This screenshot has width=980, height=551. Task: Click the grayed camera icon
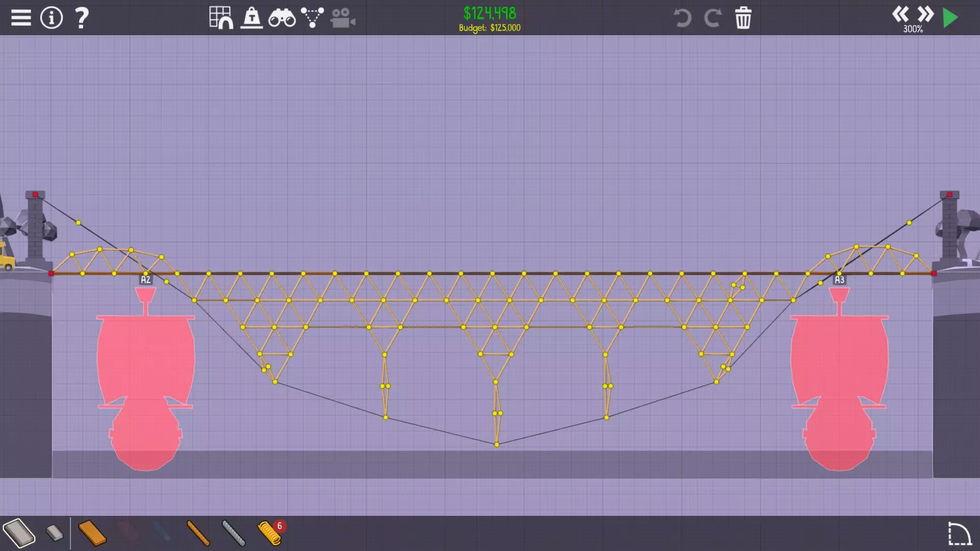click(x=342, y=18)
